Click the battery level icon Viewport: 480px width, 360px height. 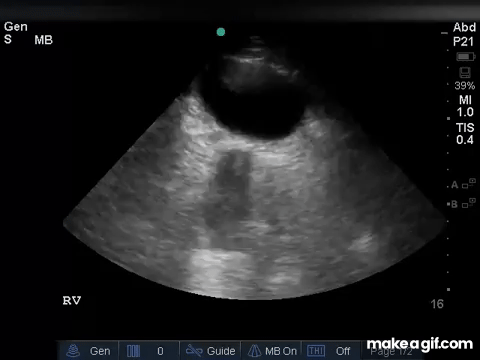point(466,57)
